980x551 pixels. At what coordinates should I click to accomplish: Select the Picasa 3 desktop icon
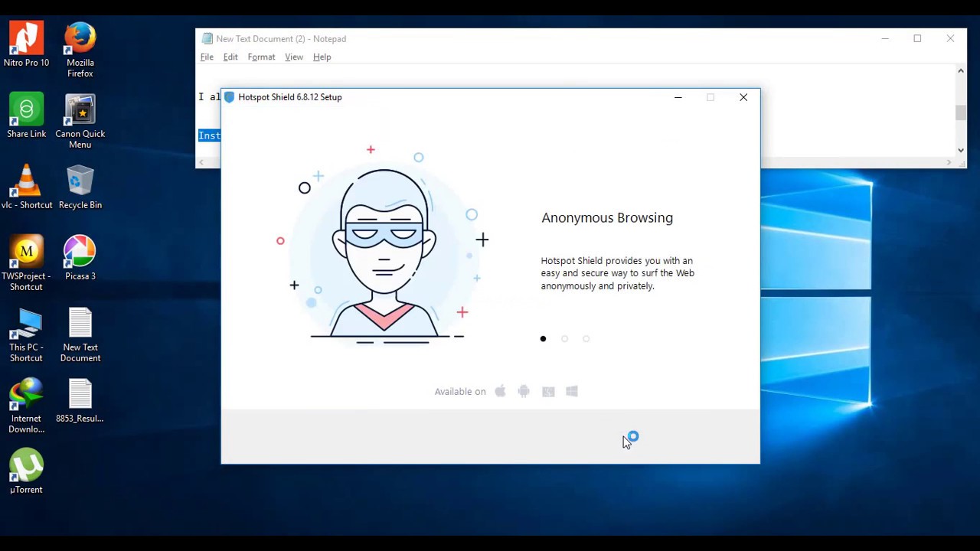tap(80, 258)
